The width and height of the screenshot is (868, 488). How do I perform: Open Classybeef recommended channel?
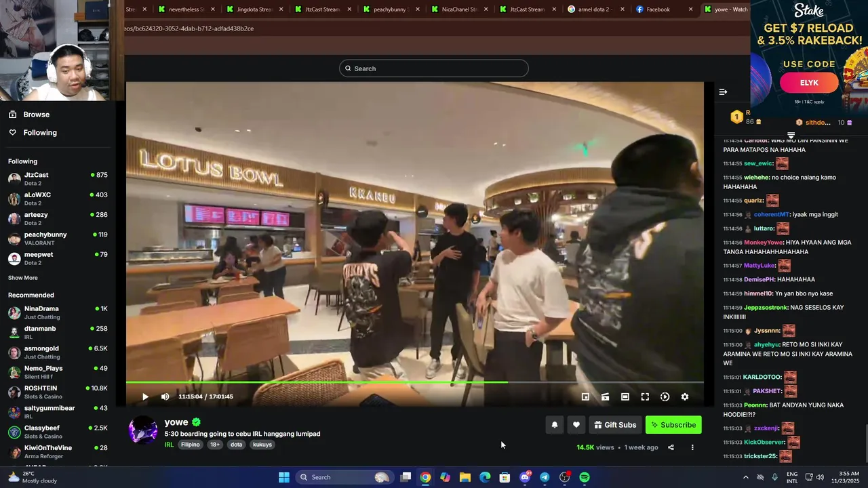(x=58, y=432)
